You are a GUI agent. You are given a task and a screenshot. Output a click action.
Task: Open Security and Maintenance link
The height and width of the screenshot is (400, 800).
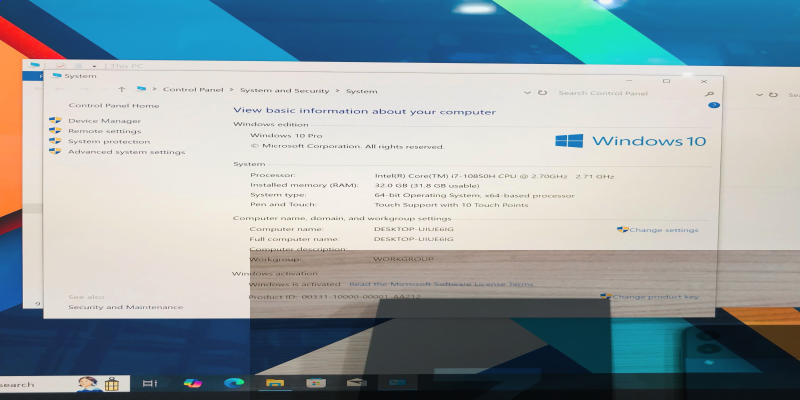point(126,307)
